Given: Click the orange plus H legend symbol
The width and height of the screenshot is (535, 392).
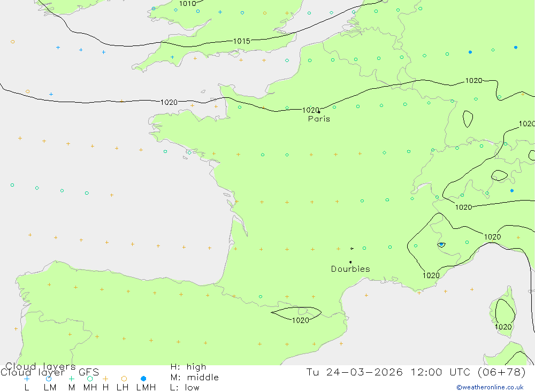Looking at the screenshot, I should (105, 379).
